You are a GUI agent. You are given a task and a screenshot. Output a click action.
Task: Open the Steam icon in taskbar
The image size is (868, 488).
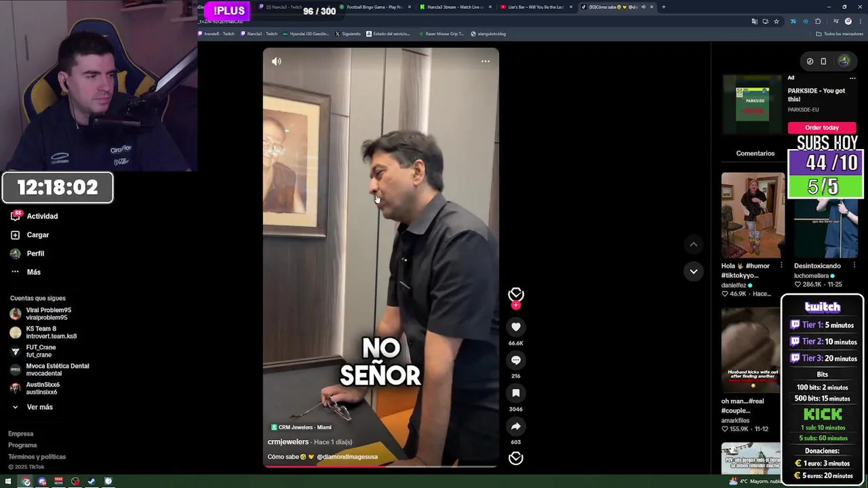tap(92, 482)
